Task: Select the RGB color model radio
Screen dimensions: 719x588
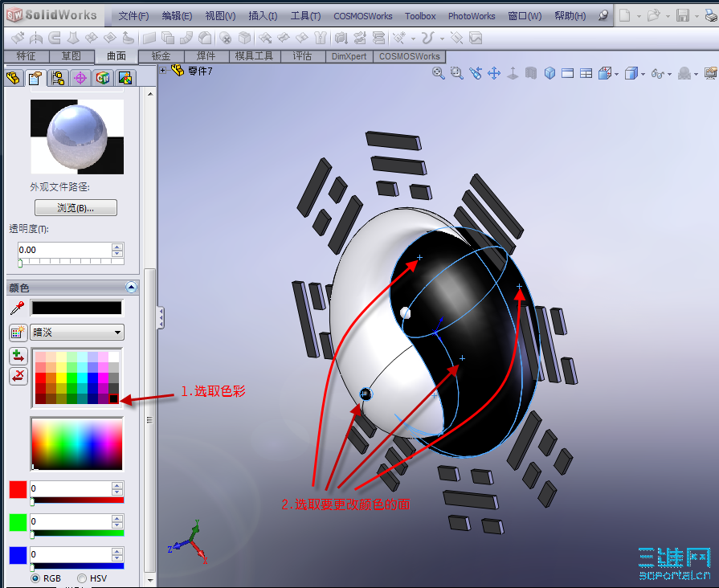Action: (x=35, y=578)
